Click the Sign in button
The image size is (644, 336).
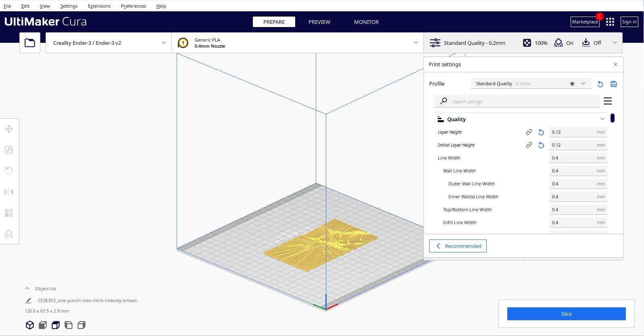[x=629, y=22]
